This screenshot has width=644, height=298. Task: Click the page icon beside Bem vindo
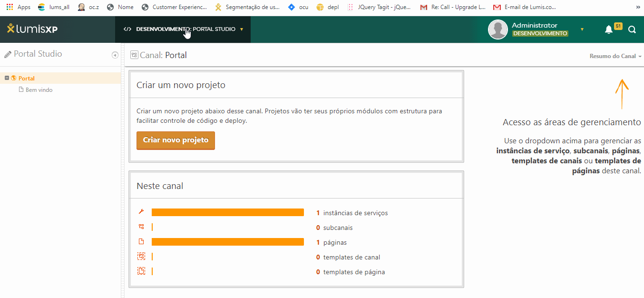(21, 89)
